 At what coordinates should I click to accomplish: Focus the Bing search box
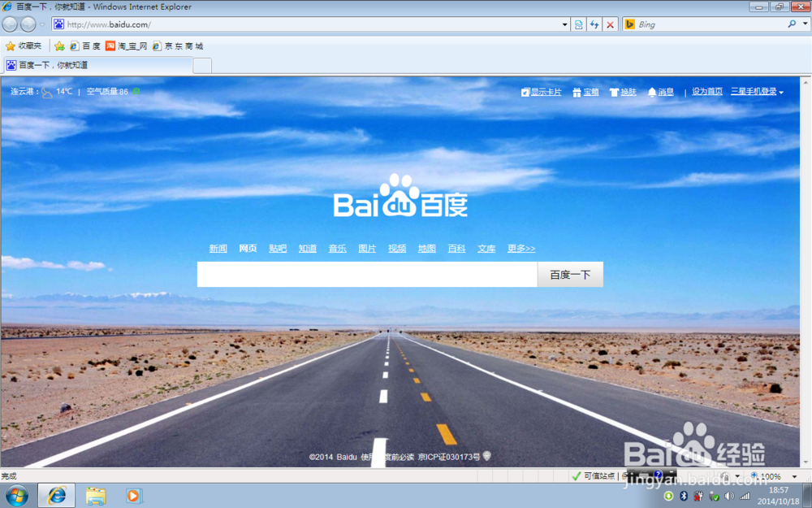pyautogui.click(x=710, y=24)
